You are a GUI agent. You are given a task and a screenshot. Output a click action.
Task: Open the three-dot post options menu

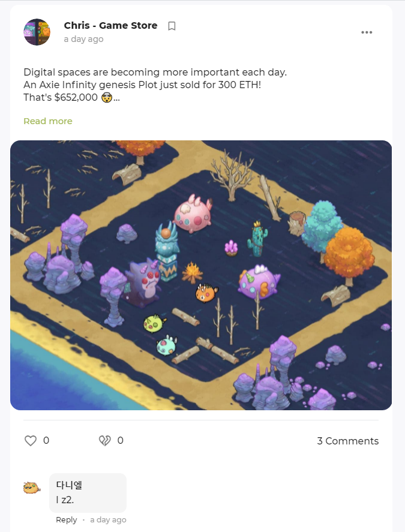point(367,32)
